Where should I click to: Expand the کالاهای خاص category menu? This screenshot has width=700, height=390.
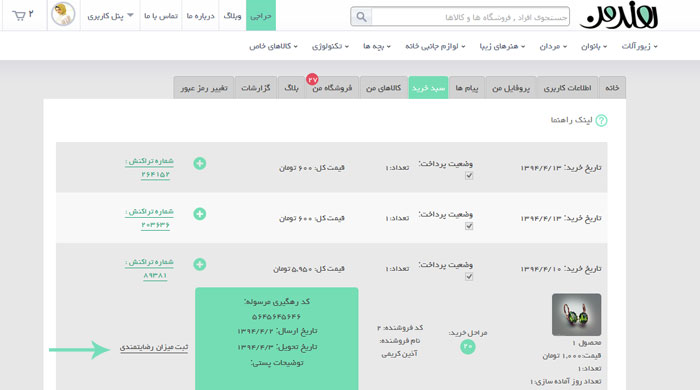click(x=273, y=46)
